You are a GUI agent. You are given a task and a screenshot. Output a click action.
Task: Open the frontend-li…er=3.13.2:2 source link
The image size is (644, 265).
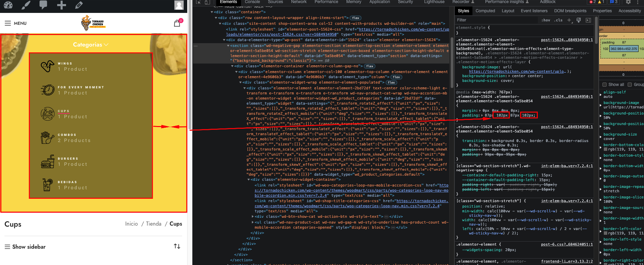(567, 261)
